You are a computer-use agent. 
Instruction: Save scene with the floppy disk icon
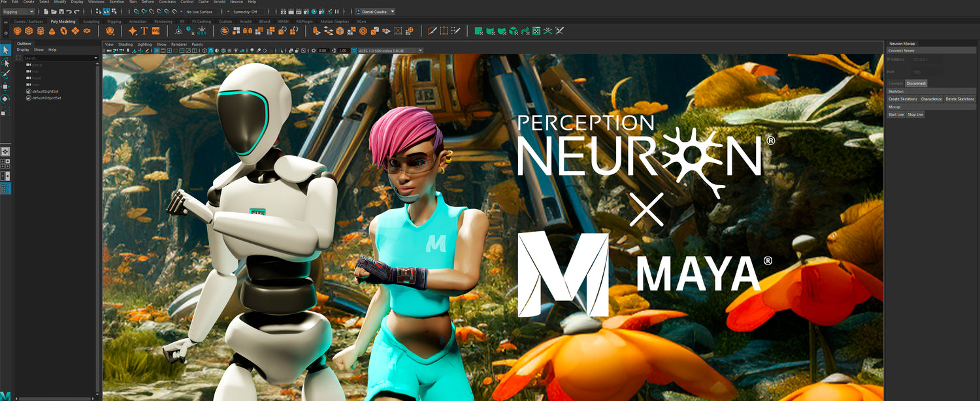pyautogui.click(x=61, y=12)
